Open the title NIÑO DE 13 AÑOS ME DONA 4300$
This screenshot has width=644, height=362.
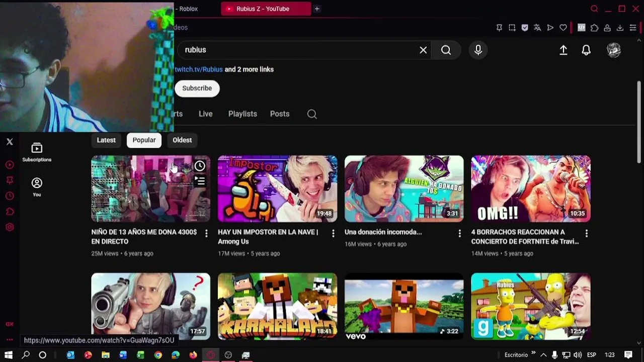click(144, 237)
